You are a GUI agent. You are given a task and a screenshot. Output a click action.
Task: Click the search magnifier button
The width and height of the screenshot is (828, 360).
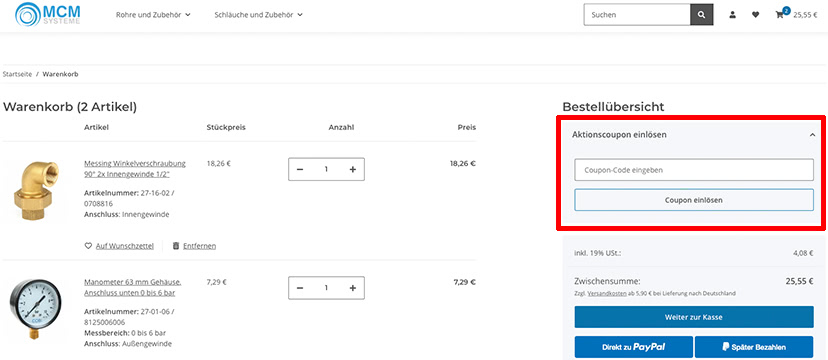click(x=701, y=15)
